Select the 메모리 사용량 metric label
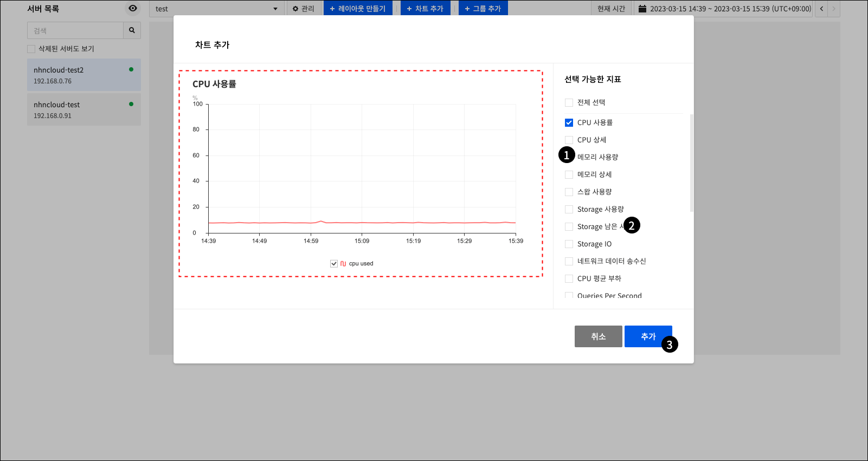Screen dimensions: 868x461 coord(597,157)
